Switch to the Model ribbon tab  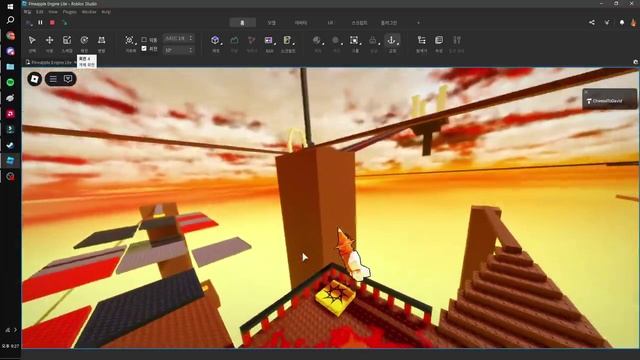tap(271, 23)
